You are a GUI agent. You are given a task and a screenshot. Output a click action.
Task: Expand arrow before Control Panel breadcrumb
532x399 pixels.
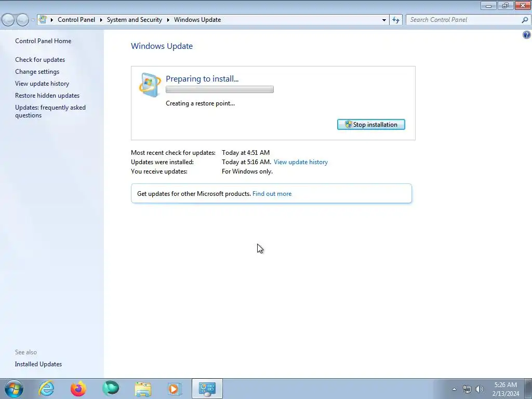52,20
